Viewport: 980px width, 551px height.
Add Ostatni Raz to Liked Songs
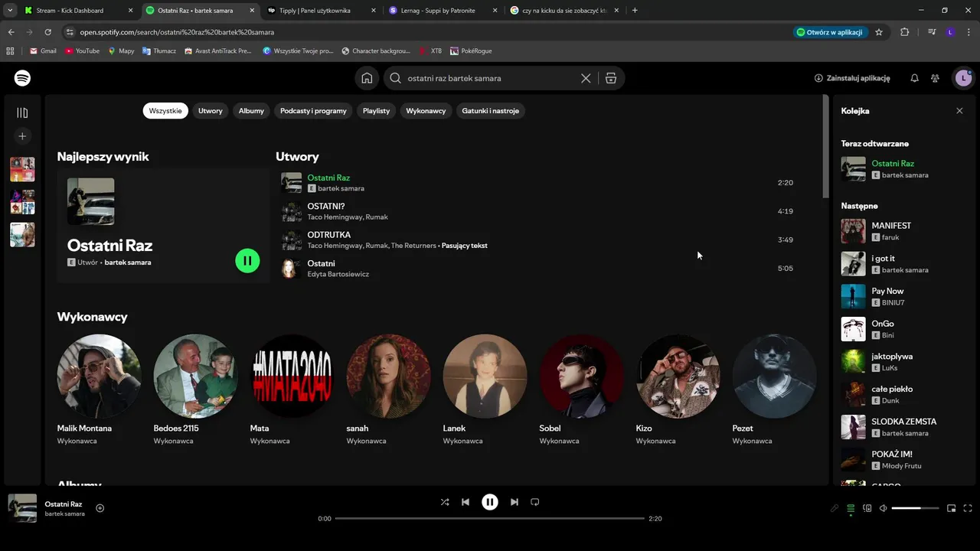coord(100,508)
